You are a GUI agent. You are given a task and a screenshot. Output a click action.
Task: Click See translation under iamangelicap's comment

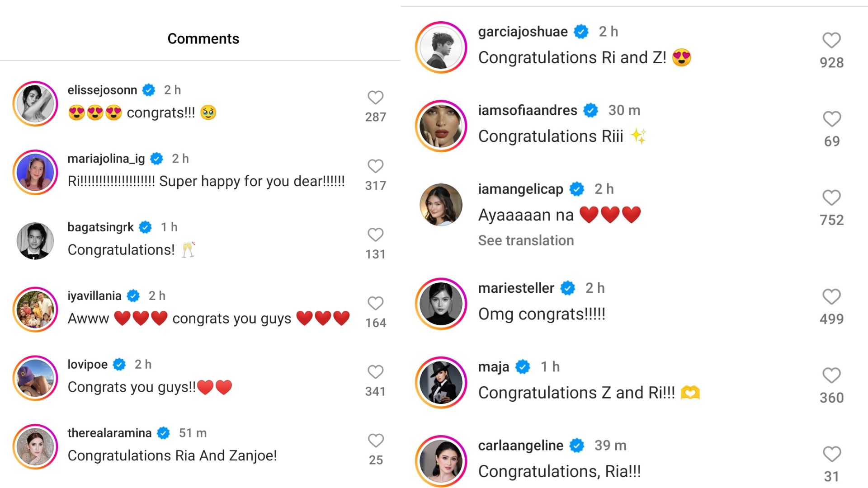coord(526,240)
